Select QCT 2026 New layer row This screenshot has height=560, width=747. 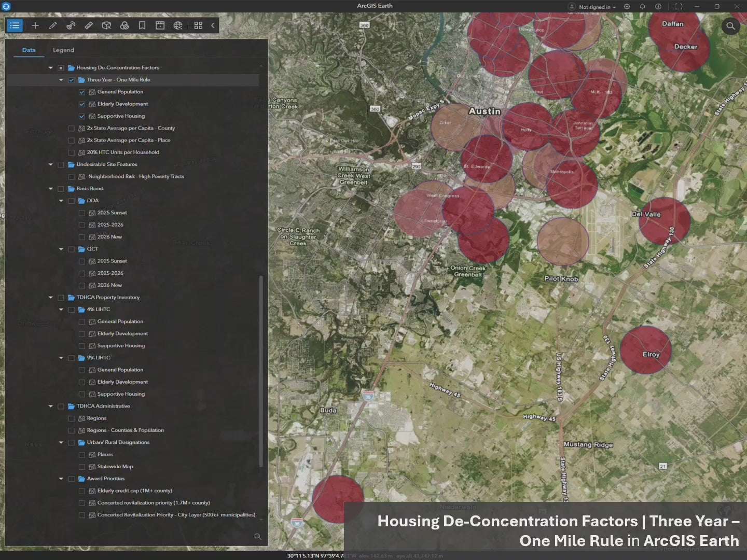[x=109, y=285]
